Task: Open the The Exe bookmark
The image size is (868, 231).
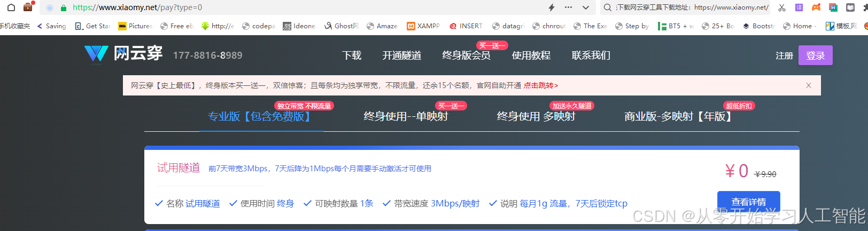Action: coord(590,26)
